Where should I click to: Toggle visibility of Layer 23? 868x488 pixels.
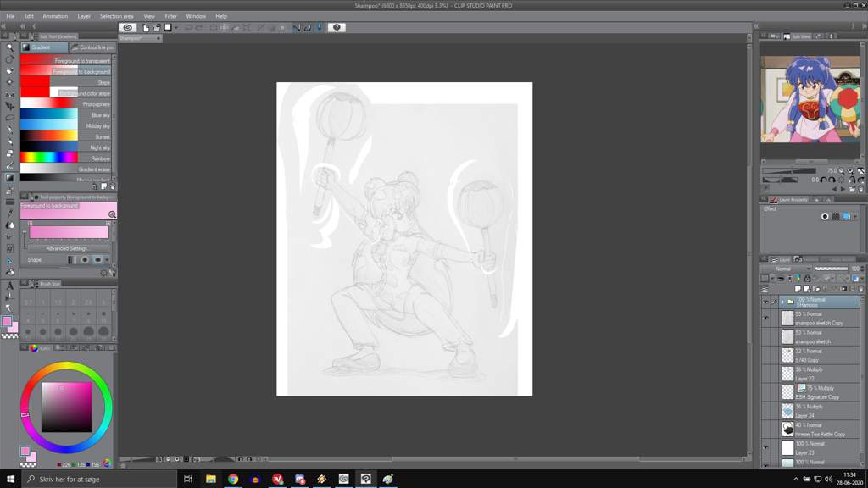(765, 447)
